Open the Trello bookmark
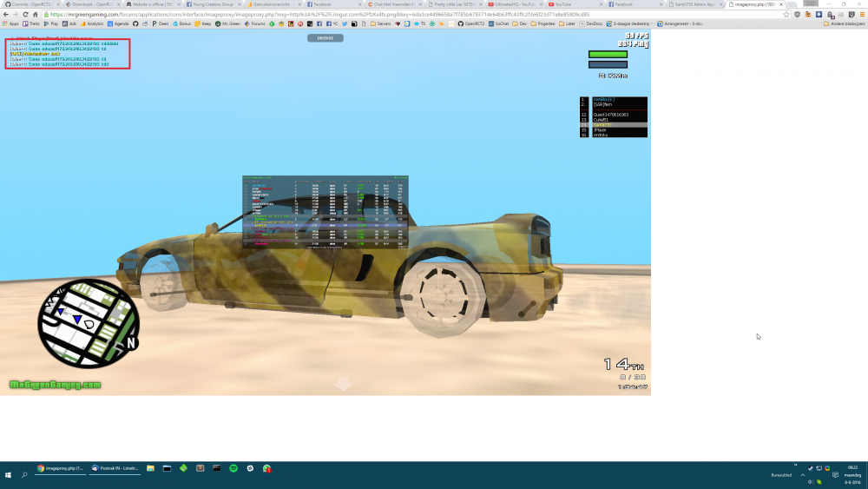 coord(31,23)
